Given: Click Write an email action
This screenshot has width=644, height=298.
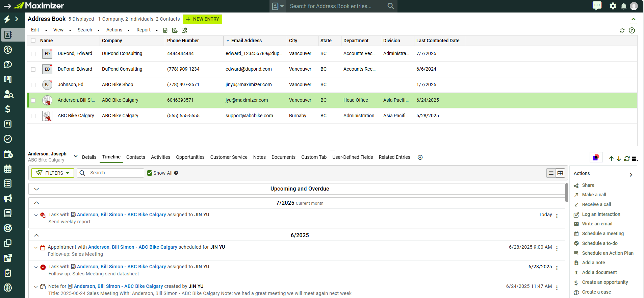Looking at the screenshot, I should (x=597, y=224).
